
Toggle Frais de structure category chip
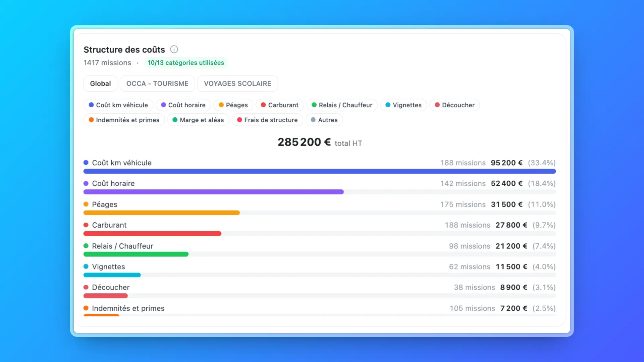[267, 120]
